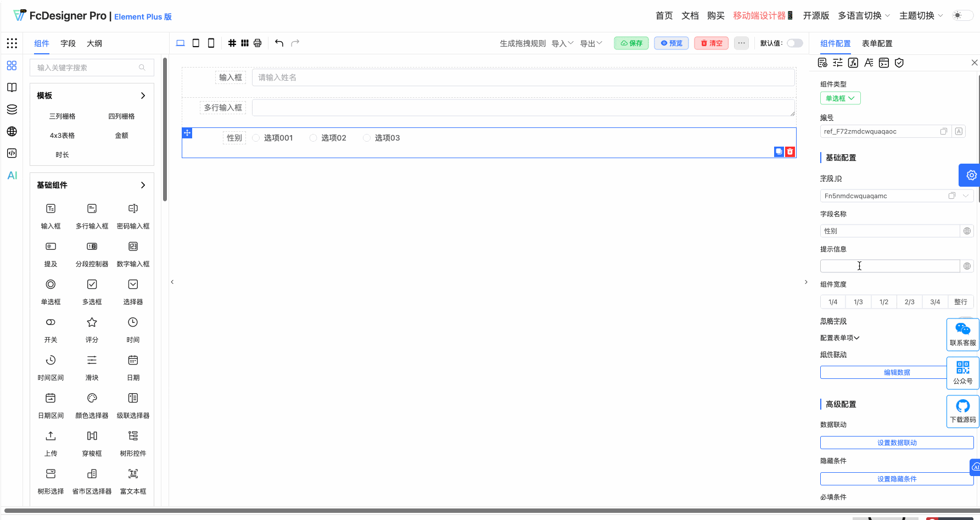The image size is (980, 520).
Task: Toggle the 默认值 switch
Action: tap(794, 43)
